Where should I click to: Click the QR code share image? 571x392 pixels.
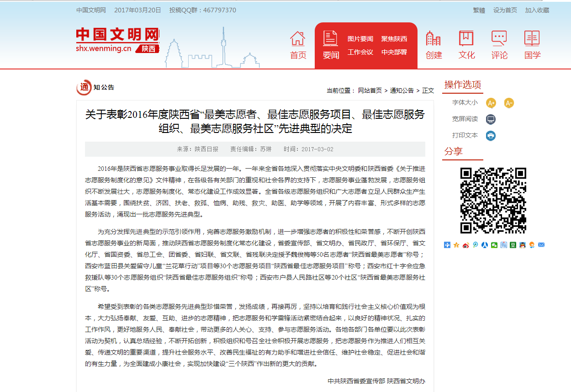tap(493, 201)
